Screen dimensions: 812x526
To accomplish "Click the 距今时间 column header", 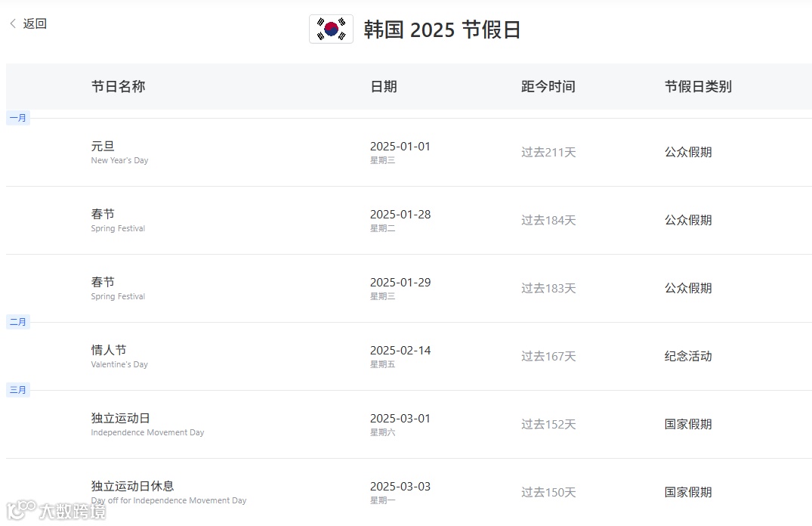I will tap(548, 87).
